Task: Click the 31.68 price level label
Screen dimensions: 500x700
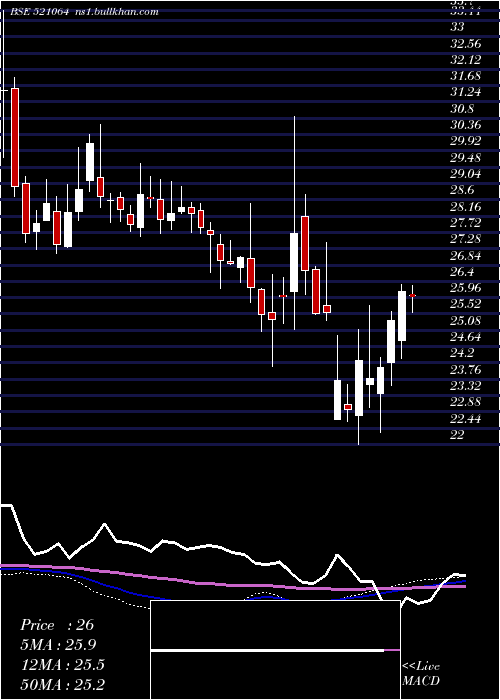Action: click(x=464, y=76)
